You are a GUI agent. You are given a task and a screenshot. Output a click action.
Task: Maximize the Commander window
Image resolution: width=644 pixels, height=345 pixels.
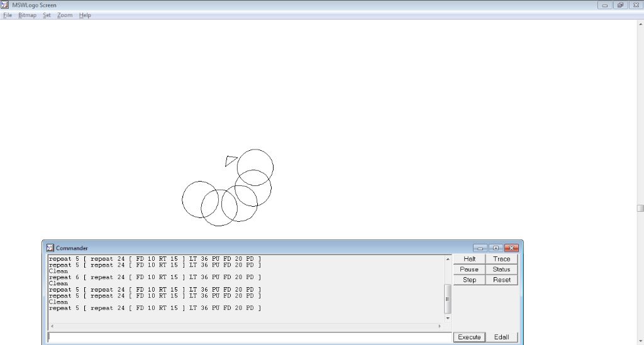[x=496, y=248]
